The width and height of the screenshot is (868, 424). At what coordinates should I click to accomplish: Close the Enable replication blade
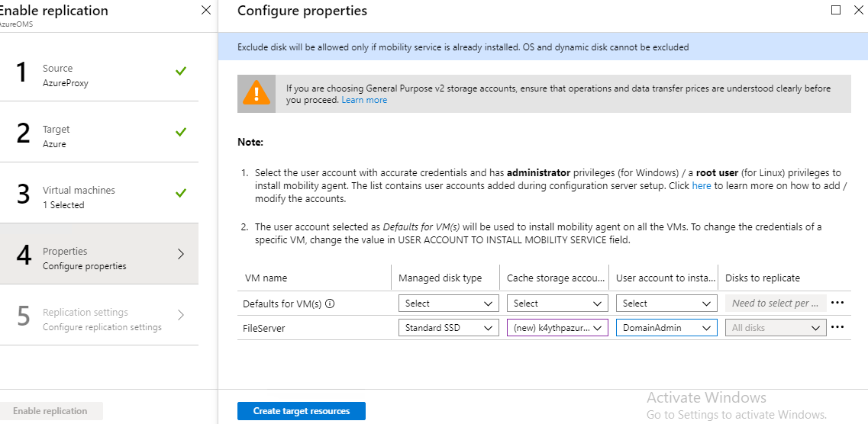[206, 10]
